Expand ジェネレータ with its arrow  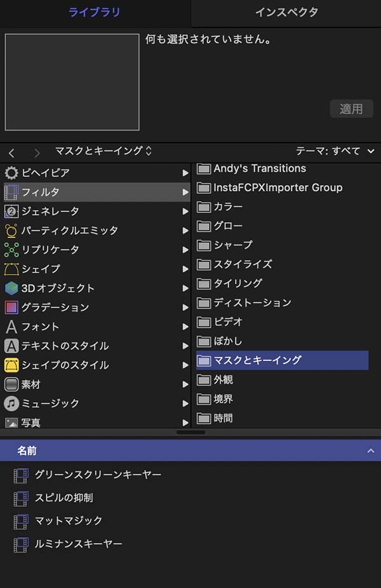(185, 211)
